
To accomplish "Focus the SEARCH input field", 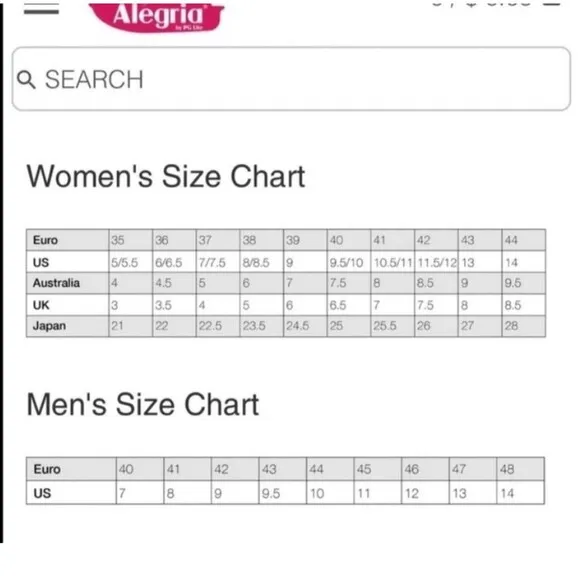I will click(291, 79).
